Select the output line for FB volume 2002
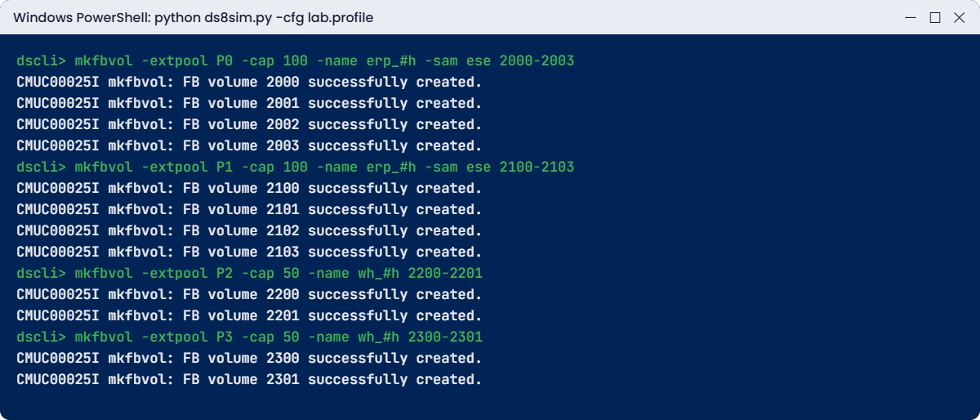 [x=249, y=124]
